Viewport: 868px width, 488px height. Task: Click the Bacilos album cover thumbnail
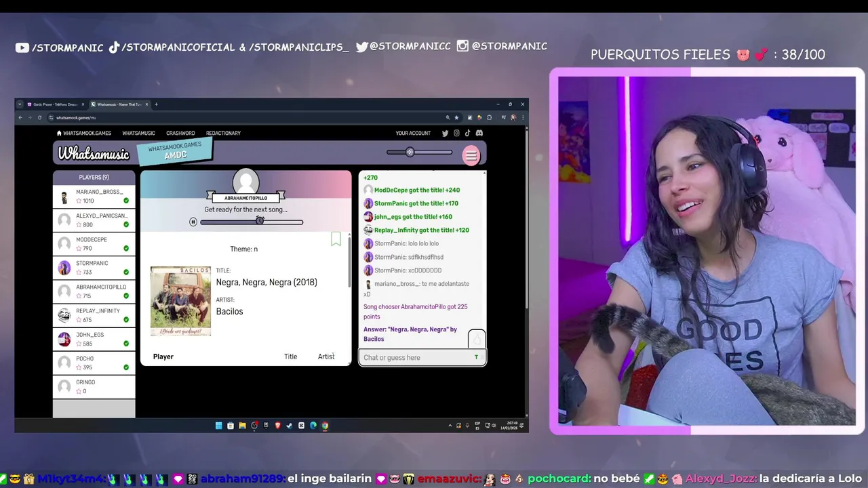click(x=180, y=301)
